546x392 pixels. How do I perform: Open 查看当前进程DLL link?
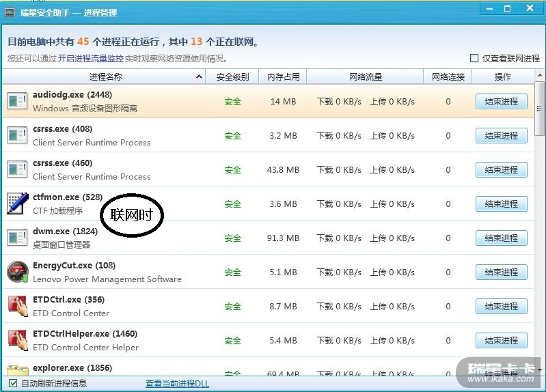point(177,384)
